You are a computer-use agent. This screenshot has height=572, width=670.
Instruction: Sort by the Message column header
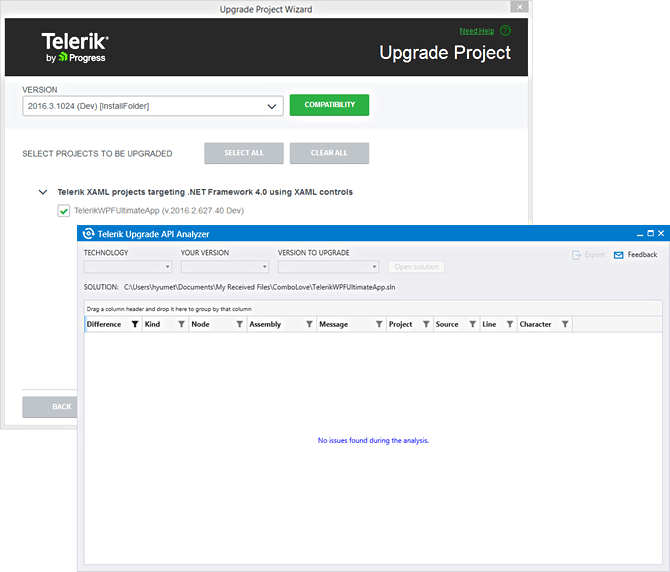(334, 324)
